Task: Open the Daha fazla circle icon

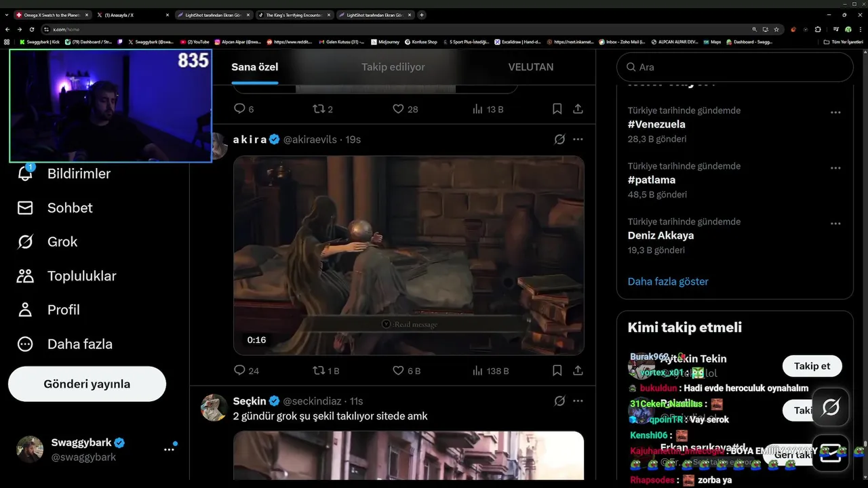Action: coord(25,344)
